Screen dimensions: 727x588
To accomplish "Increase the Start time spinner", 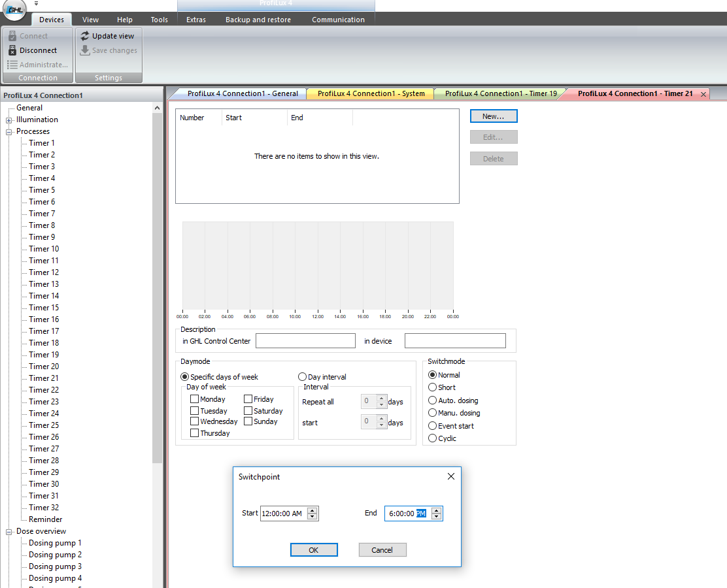I will [x=313, y=510].
